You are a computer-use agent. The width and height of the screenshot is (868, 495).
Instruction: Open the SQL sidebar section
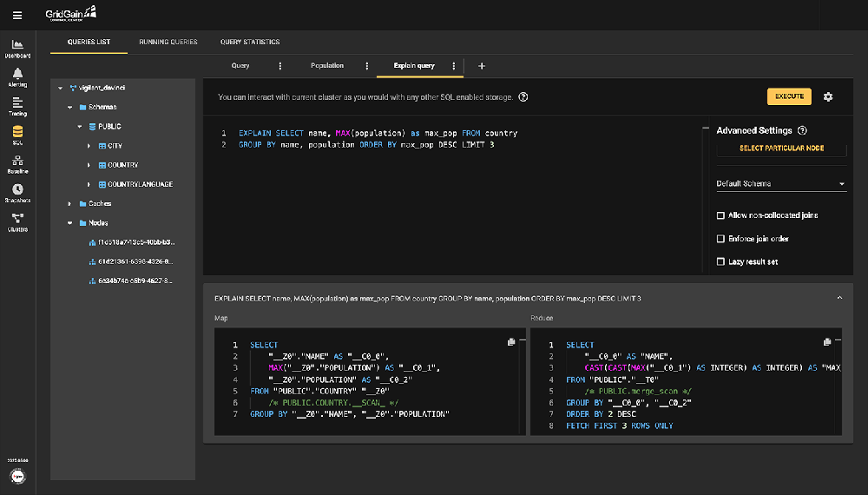coord(17,135)
